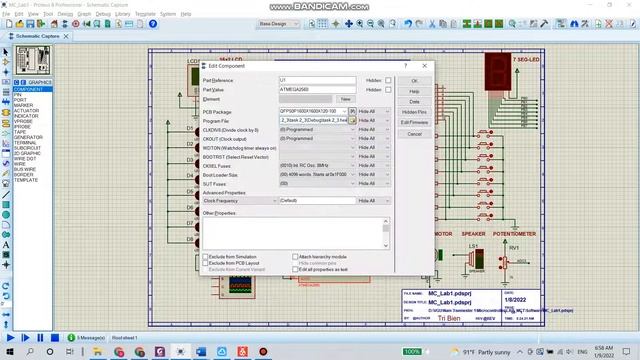Screen dimensions: 640x360
Task: Click the red X Remove Sheet icon
Action: [609, 24]
